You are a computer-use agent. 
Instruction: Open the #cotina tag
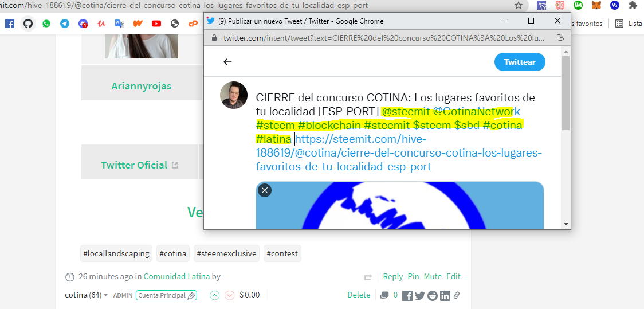[173, 253]
